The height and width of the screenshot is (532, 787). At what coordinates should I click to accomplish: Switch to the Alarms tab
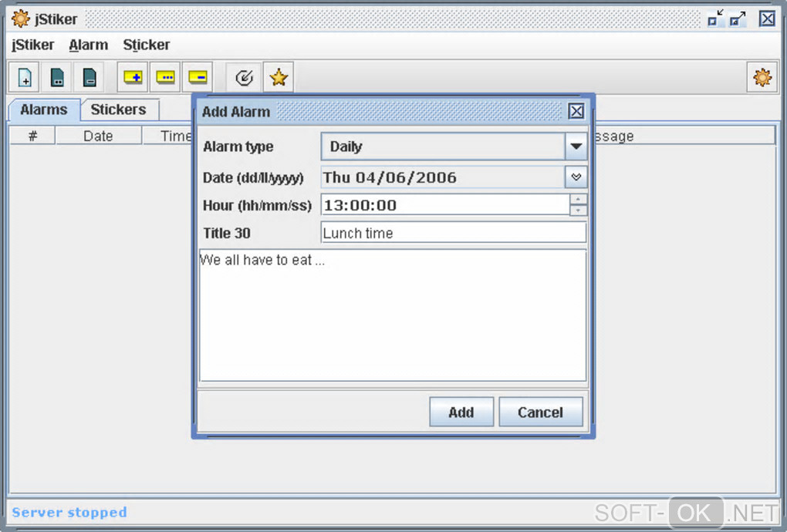click(44, 109)
